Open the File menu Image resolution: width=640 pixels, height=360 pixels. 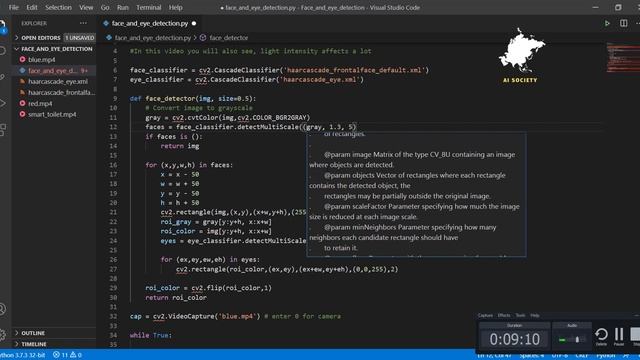13,7
